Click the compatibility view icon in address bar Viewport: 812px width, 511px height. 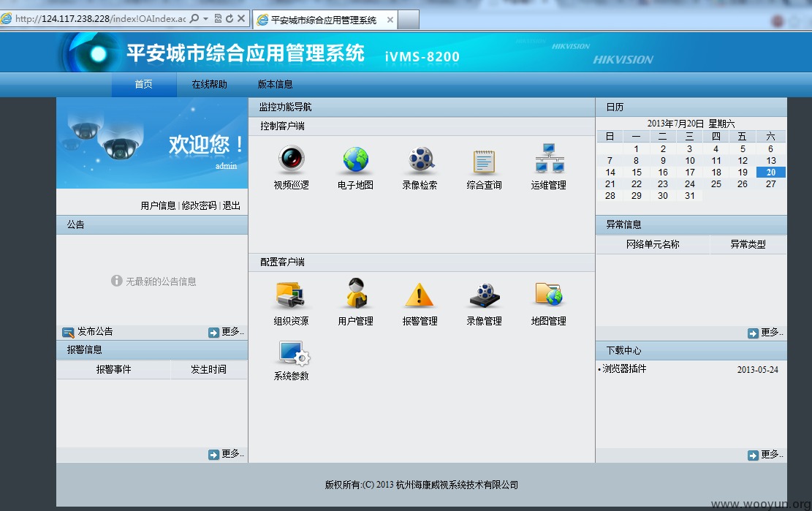click(218, 18)
